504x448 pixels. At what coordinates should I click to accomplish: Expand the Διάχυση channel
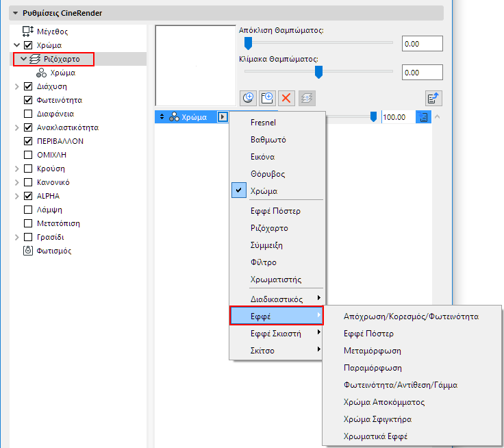tap(17, 86)
